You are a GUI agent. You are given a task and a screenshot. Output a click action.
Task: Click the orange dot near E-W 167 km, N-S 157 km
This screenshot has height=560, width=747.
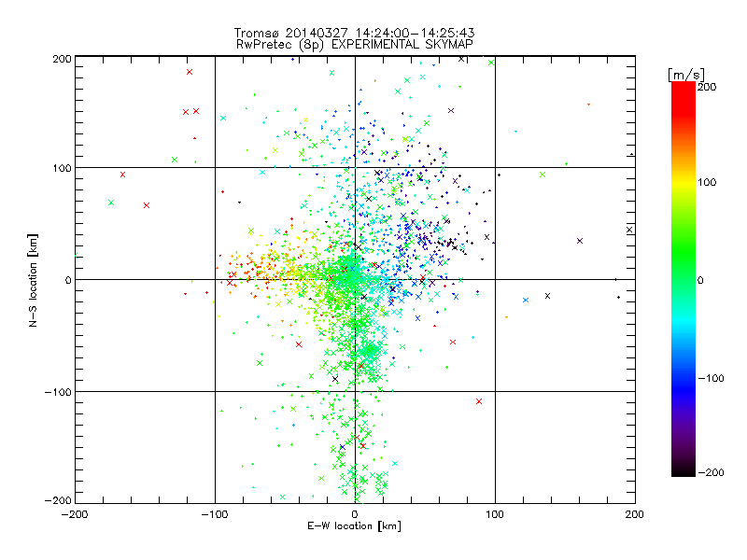click(x=589, y=105)
